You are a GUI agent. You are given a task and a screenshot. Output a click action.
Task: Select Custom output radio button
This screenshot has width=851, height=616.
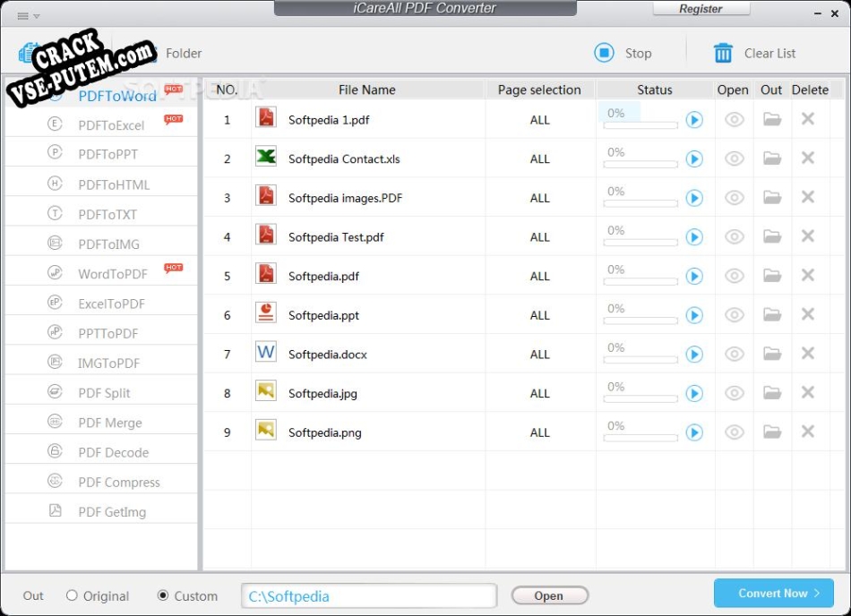[162, 595]
